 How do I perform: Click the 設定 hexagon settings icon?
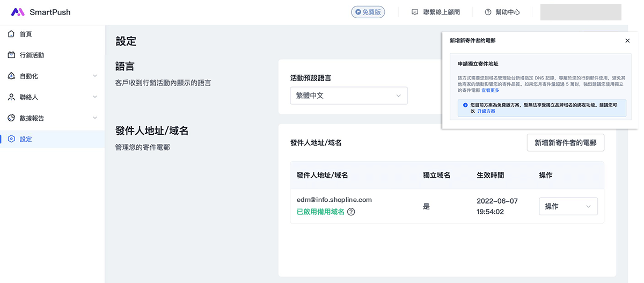click(x=11, y=139)
